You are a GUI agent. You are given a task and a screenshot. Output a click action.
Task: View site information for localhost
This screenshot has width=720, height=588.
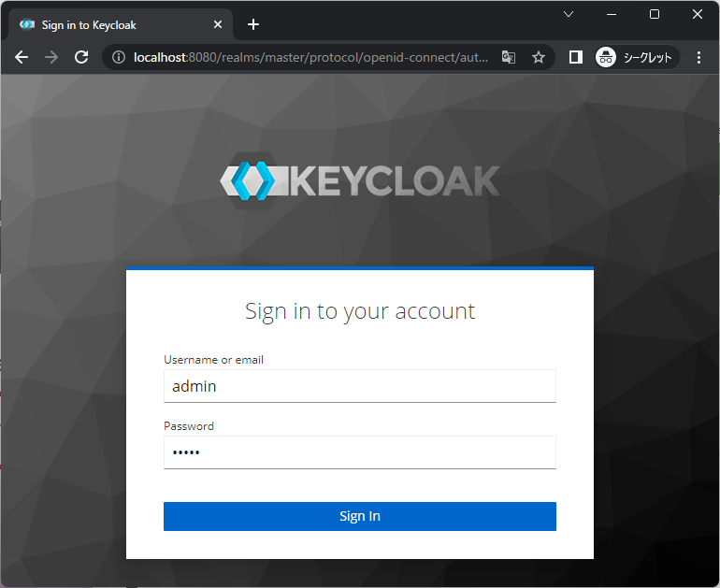coord(119,57)
